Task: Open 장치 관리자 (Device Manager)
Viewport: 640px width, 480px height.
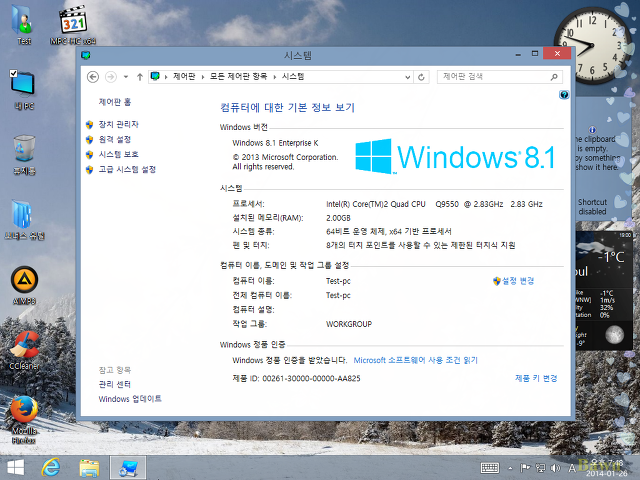Action: point(118,124)
